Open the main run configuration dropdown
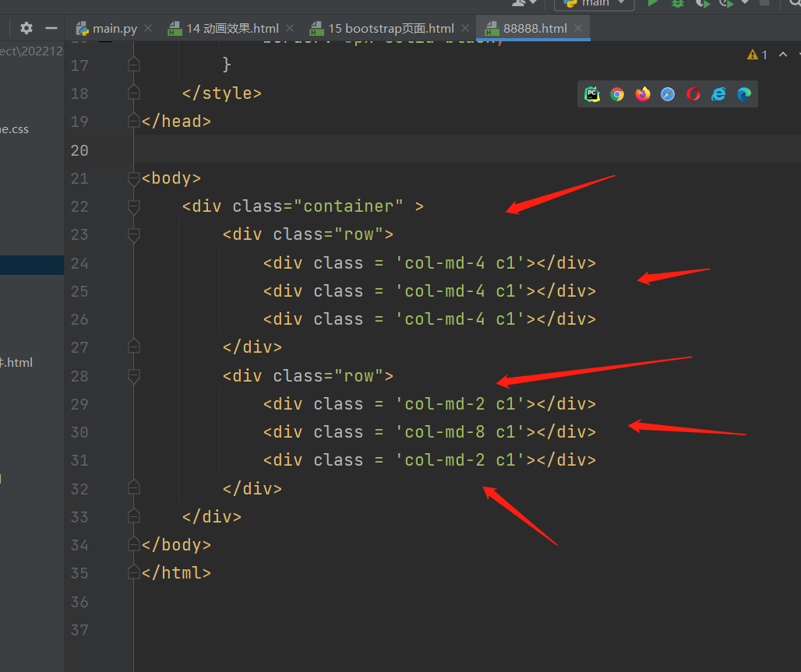The height and width of the screenshot is (672, 801). tap(595, 4)
